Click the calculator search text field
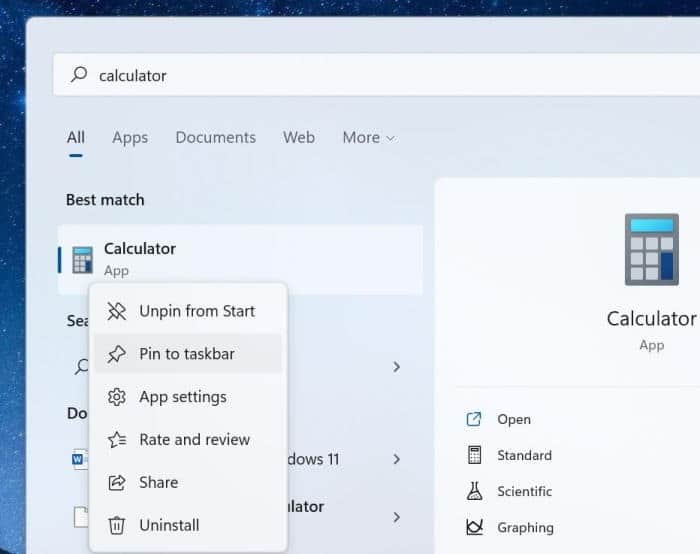700x554 pixels. point(376,75)
